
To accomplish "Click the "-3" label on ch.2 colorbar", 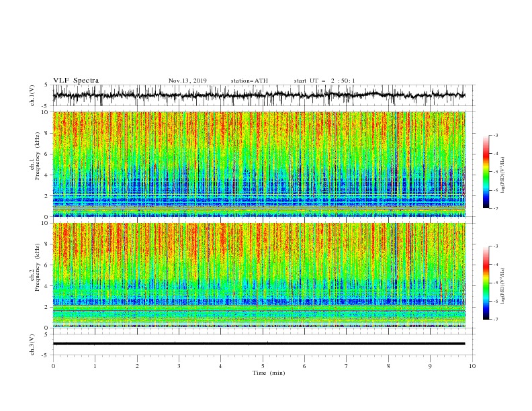I will click(x=496, y=246).
